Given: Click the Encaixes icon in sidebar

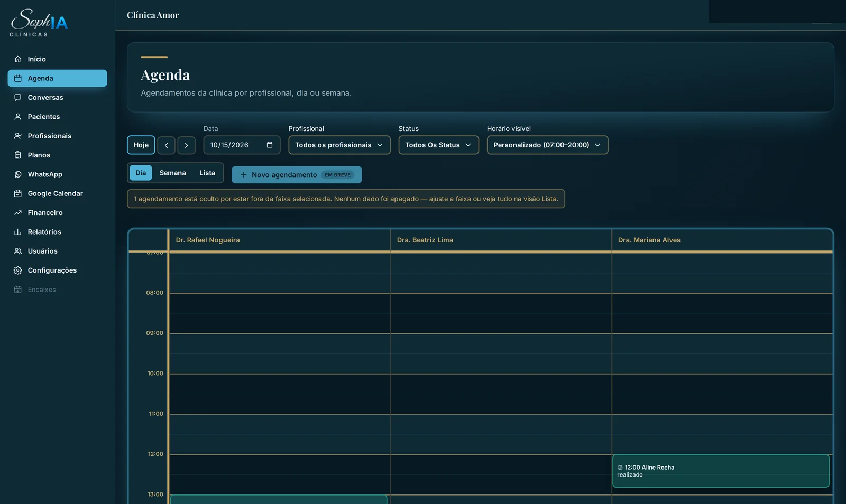Looking at the screenshot, I should coord(18,290).
